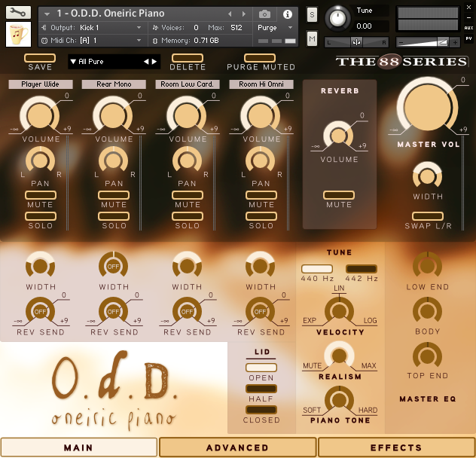Switch to the Effects tab

coord(396,447)
